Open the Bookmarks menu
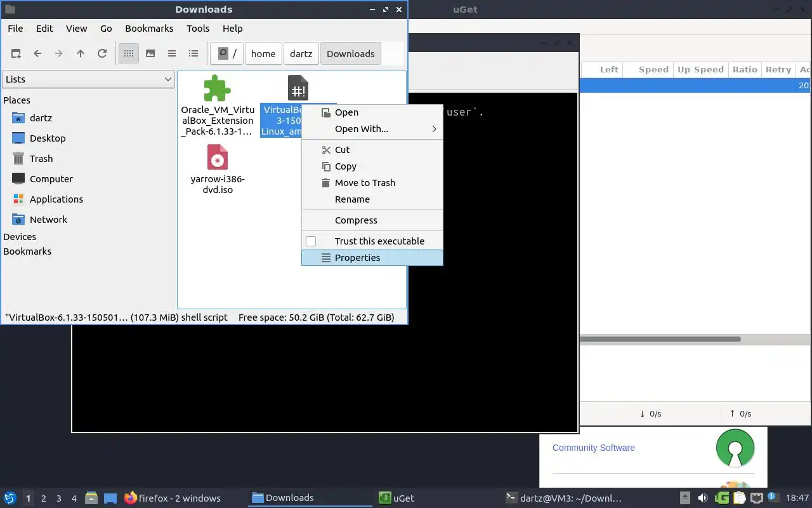812x508 pixels. (149, 29)
